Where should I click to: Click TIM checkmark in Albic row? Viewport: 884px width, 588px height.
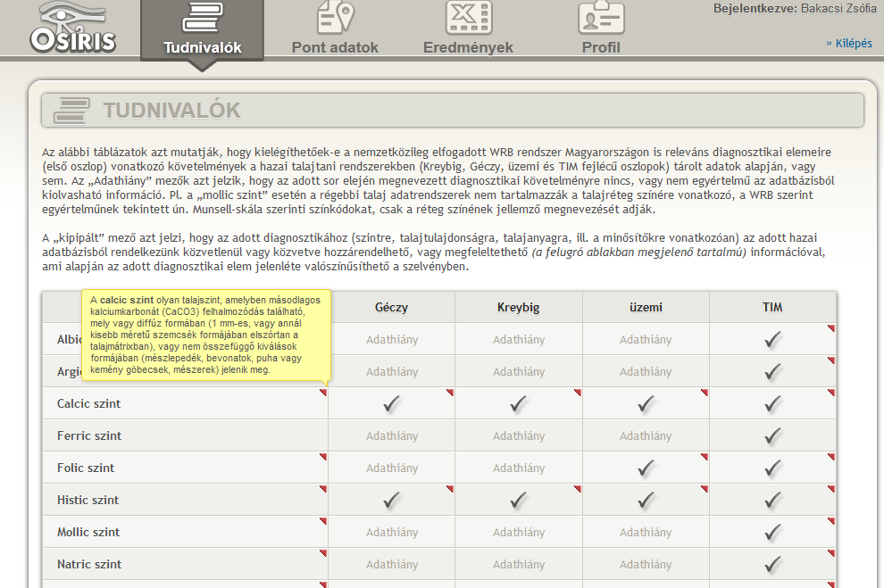pos(772,339)
